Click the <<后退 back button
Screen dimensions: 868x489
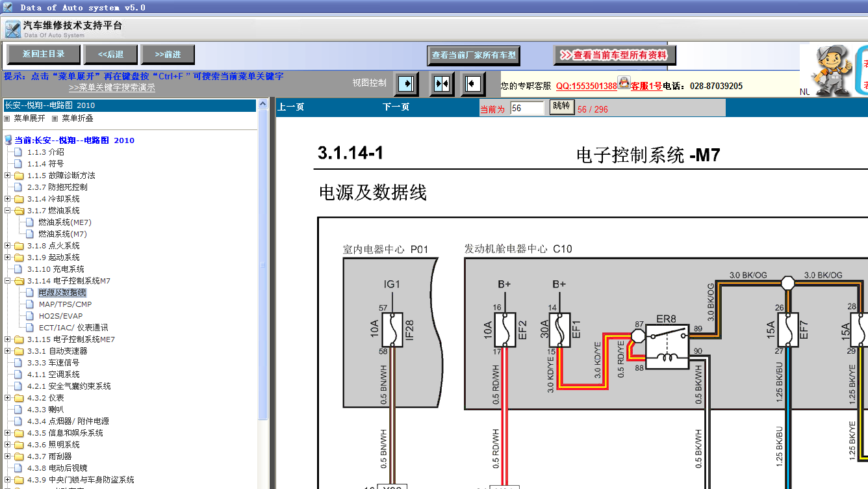[x=110, y=55]
